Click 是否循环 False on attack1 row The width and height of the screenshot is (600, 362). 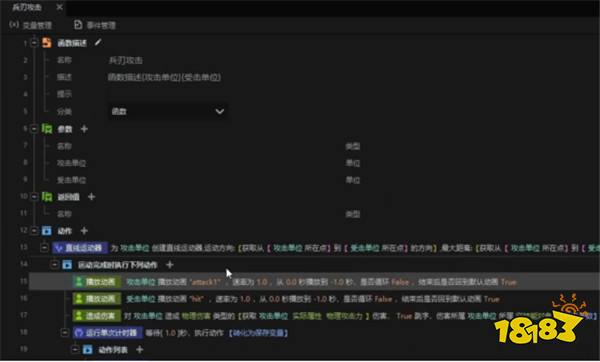pyautogui.click(x=400, y=282)
